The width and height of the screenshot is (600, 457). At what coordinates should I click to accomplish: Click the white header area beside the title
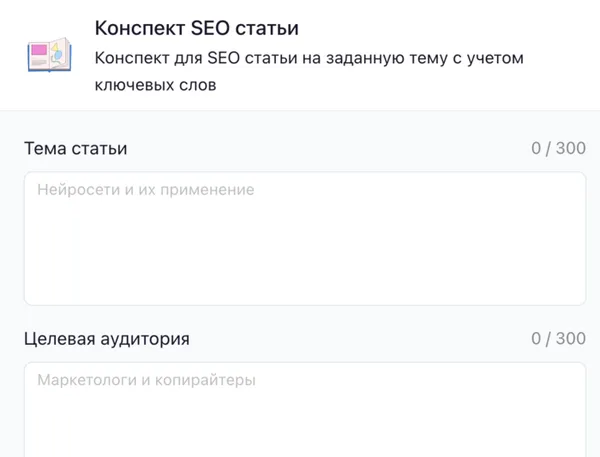click(450, 27)
